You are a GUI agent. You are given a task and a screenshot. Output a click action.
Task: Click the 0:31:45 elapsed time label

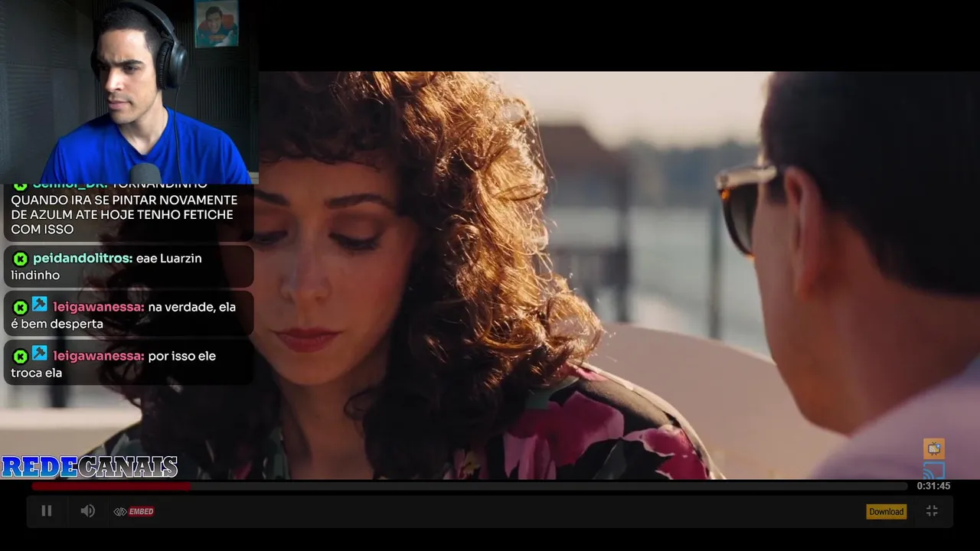pos(933,486)
